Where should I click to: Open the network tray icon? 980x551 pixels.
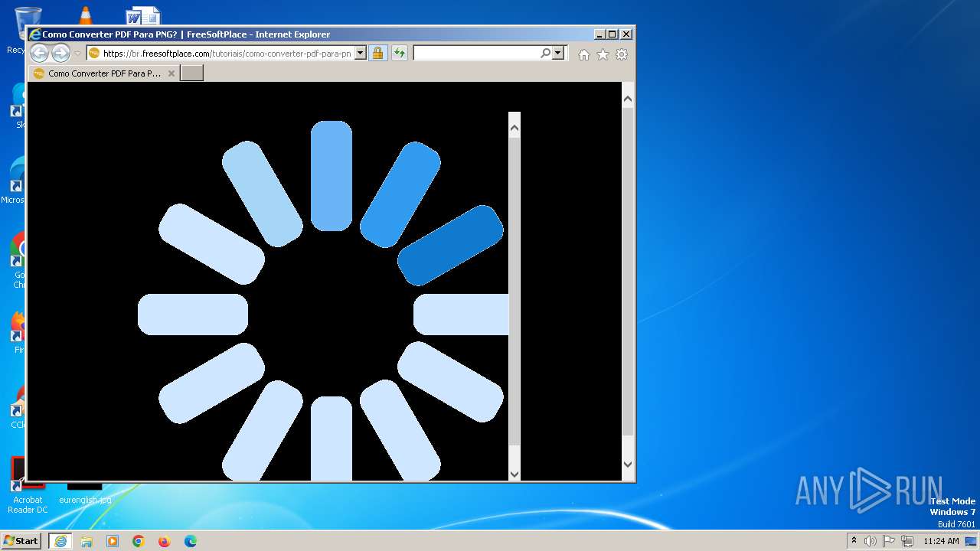tap(907, 541)
